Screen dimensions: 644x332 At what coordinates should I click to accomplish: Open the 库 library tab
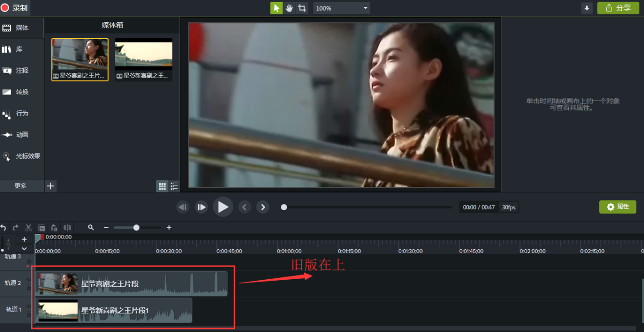click(x=22, y=49)
